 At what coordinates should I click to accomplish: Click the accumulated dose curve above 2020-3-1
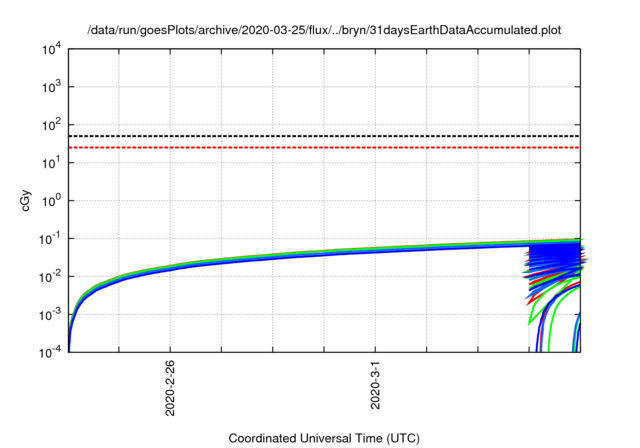click(375, 250)
